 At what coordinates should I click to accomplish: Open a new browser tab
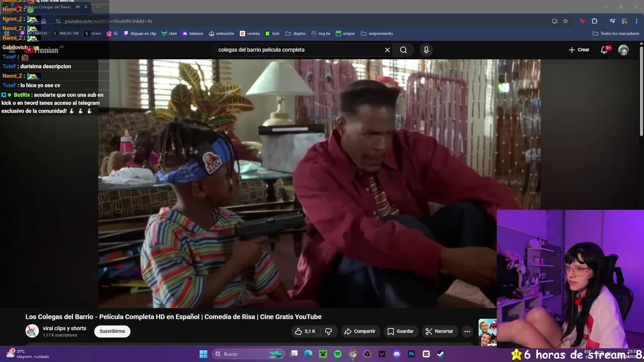pos(98,7)
